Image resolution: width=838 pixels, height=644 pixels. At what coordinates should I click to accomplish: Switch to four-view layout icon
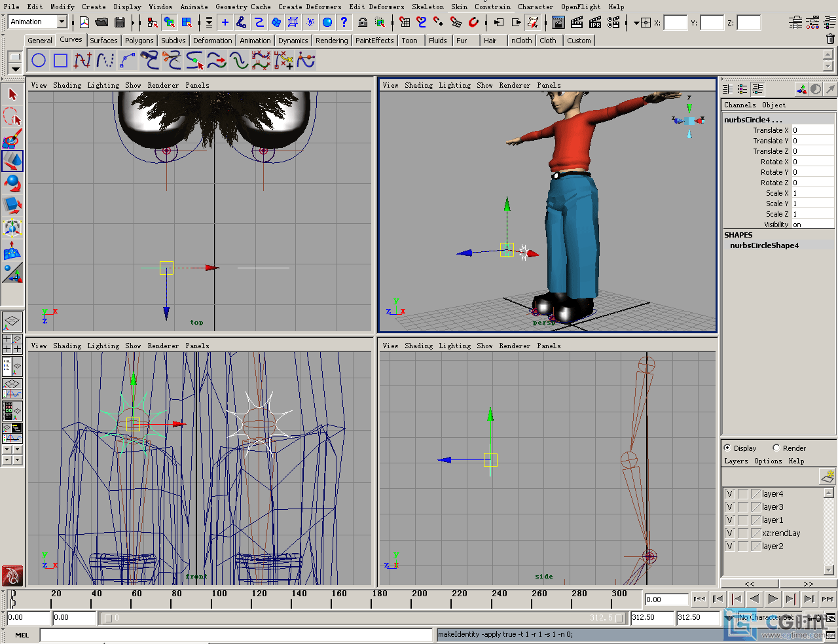coord(12,344)
